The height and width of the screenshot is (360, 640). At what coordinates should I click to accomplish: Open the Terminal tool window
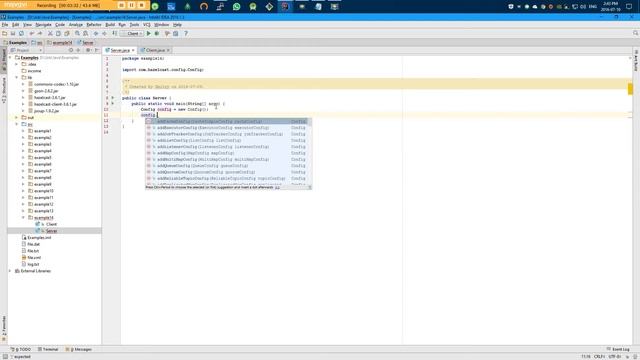click(48, 349)
